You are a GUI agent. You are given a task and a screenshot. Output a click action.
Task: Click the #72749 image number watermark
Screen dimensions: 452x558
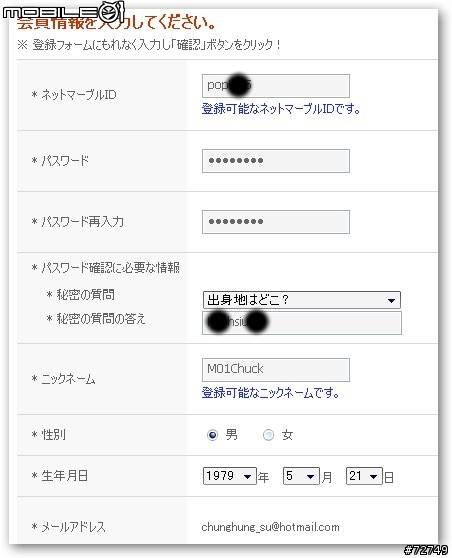426,550
